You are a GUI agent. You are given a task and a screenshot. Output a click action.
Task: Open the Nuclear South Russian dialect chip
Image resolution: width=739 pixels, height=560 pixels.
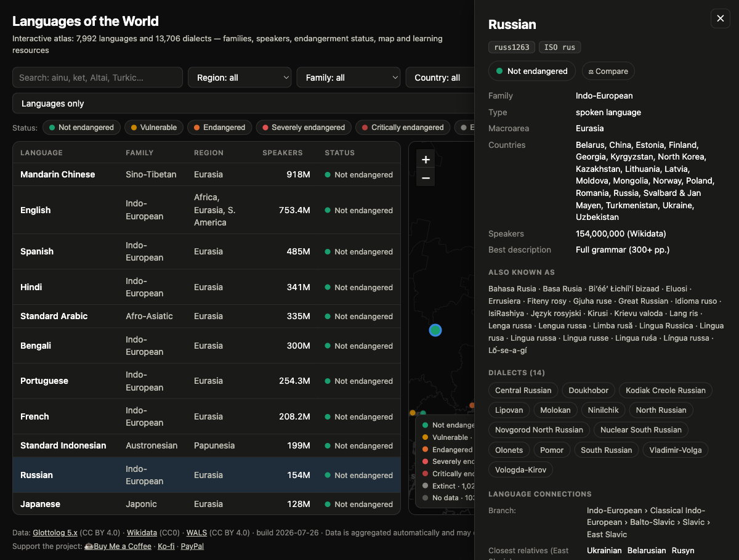click(x=641, y=430)
